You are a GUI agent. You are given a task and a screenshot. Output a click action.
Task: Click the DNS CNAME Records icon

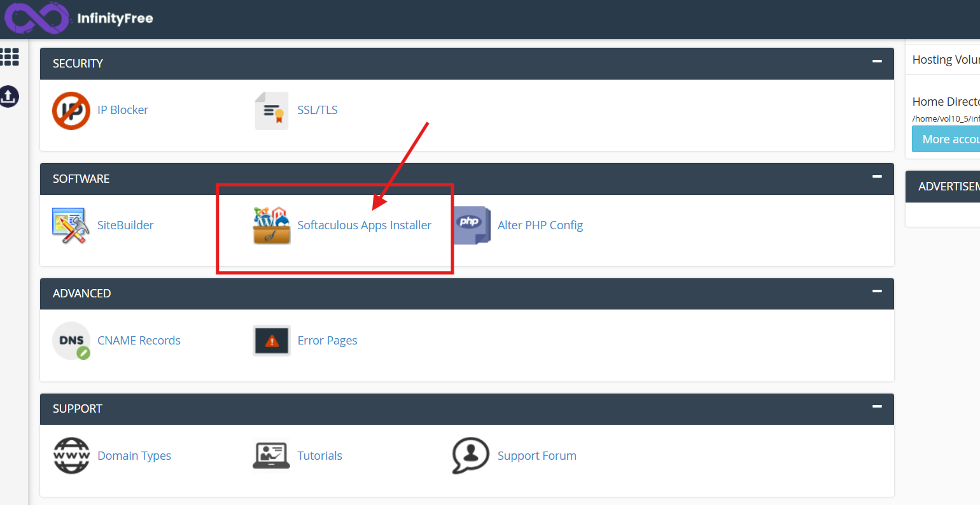click(x=71, y=341)
